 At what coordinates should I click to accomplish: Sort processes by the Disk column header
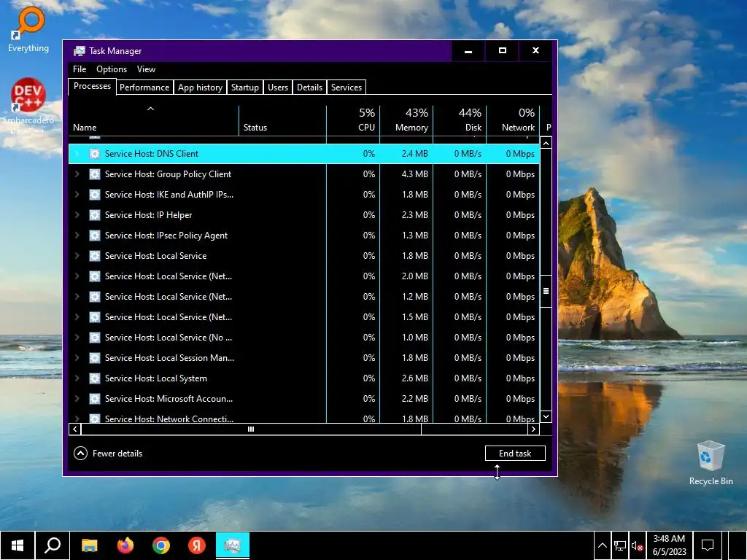(460, 121)
